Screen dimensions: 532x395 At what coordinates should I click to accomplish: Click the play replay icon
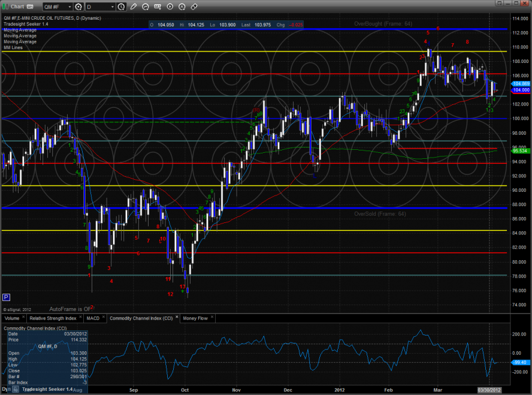pyautogui.click(x=170, y=7)
